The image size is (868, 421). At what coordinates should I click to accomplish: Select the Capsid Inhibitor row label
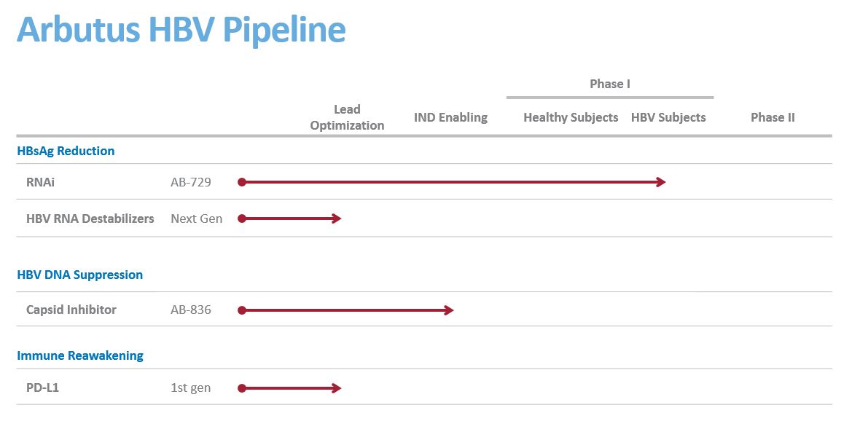(x=71, y=310)
